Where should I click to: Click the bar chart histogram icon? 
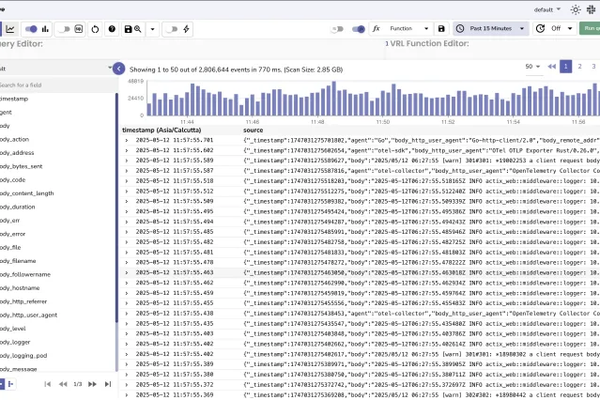tap(46, 29)
